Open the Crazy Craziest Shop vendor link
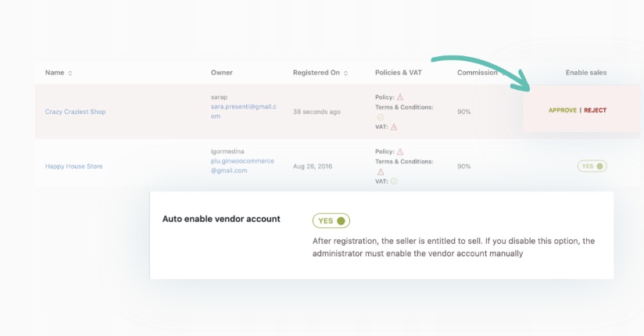 pyautogui.click(x=75, y=112)
